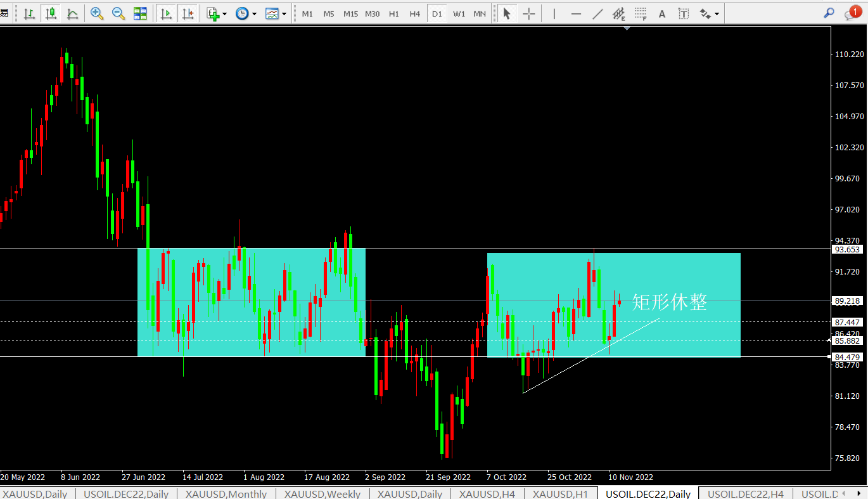Open the XAUUSD,H1 chart tab
Viewport: 868px width, 499px height.
(561, 494)
